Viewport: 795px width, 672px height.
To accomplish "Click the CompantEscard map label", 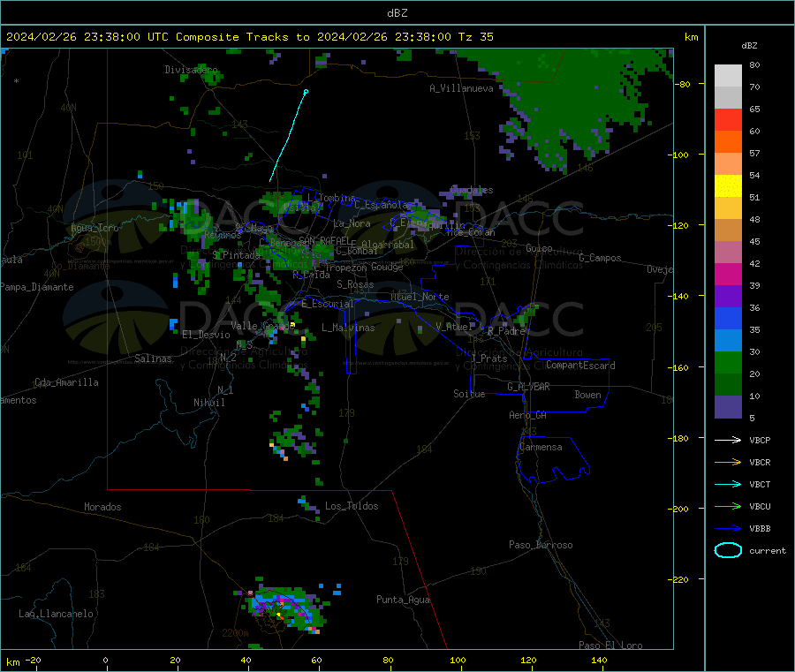I will click(580, 366).
